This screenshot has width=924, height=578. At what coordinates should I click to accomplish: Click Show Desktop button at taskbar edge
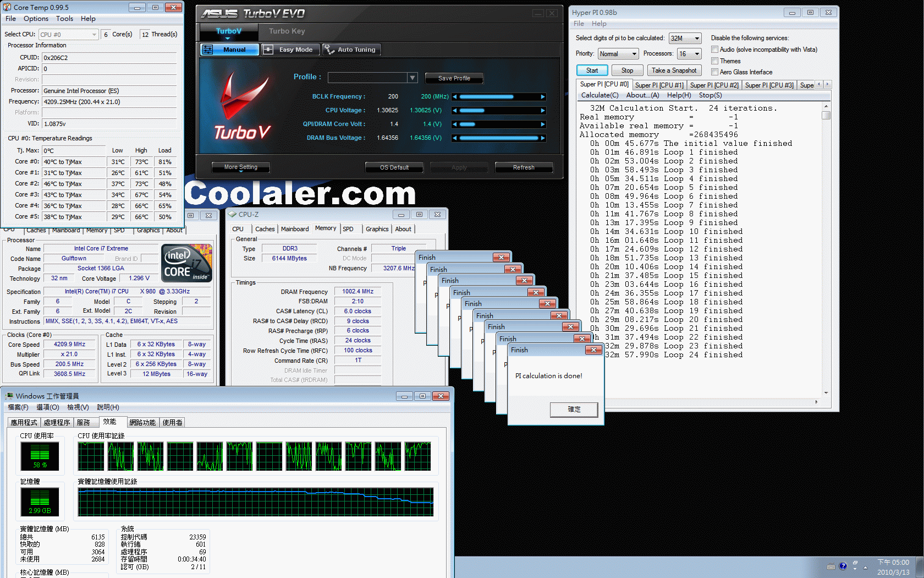(x=920, y=567)
